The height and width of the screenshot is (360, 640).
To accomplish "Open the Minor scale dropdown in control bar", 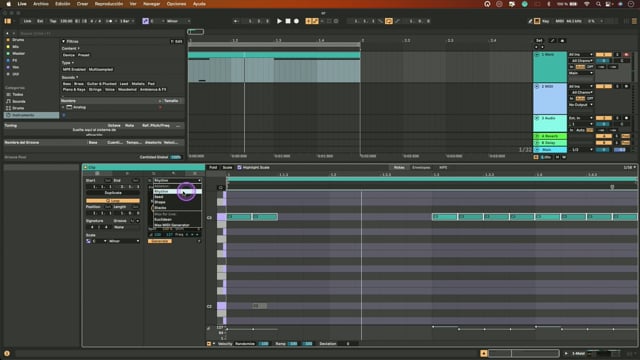I will (x=178, y=21).
